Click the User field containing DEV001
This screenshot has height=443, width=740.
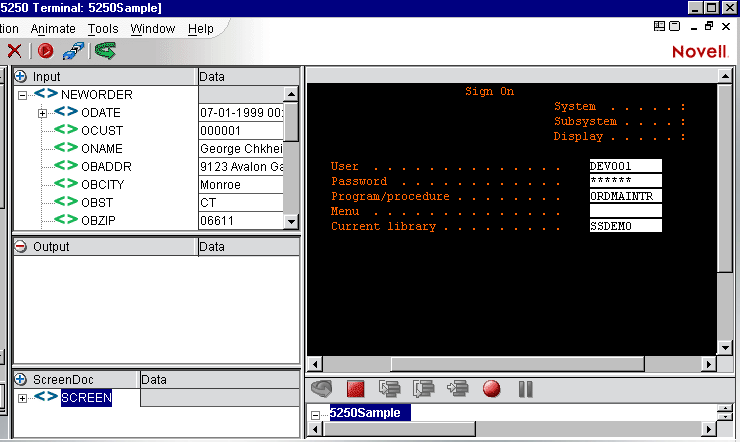pyautogui.click(x=625, y=166)
